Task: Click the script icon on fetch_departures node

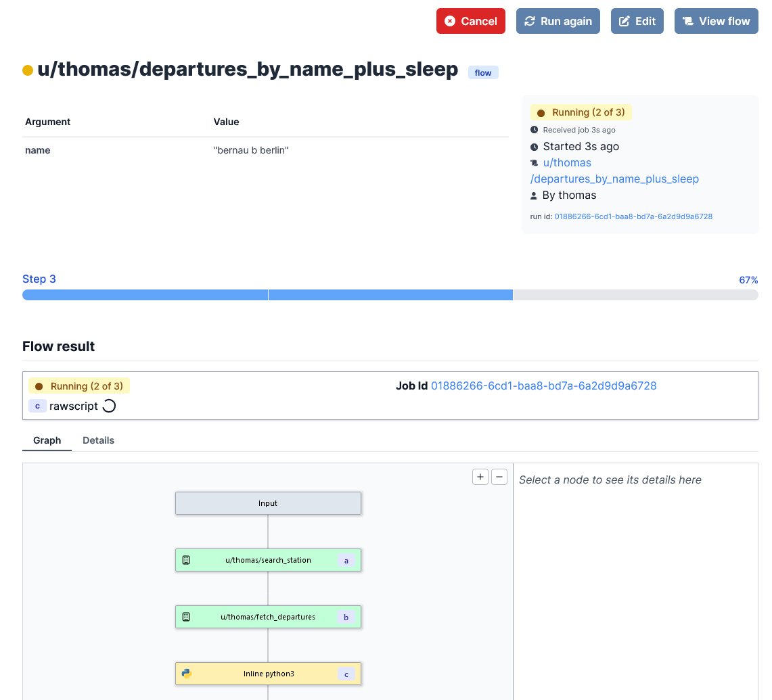Action: pyautogui.click(x=186, y=617)
